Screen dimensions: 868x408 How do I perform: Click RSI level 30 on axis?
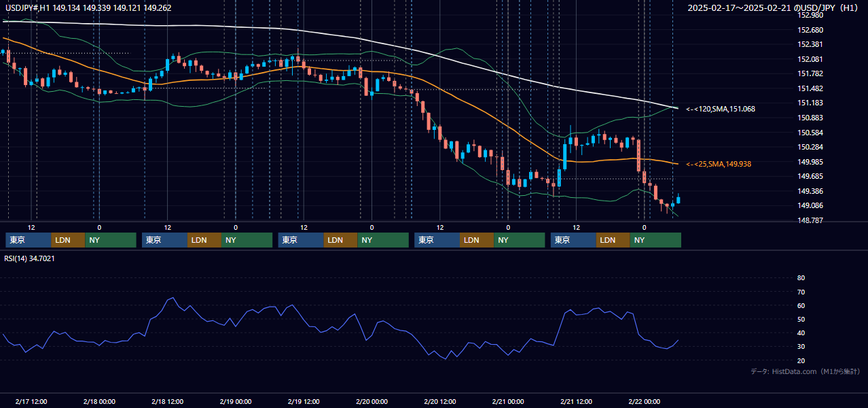tap(801, 346)
